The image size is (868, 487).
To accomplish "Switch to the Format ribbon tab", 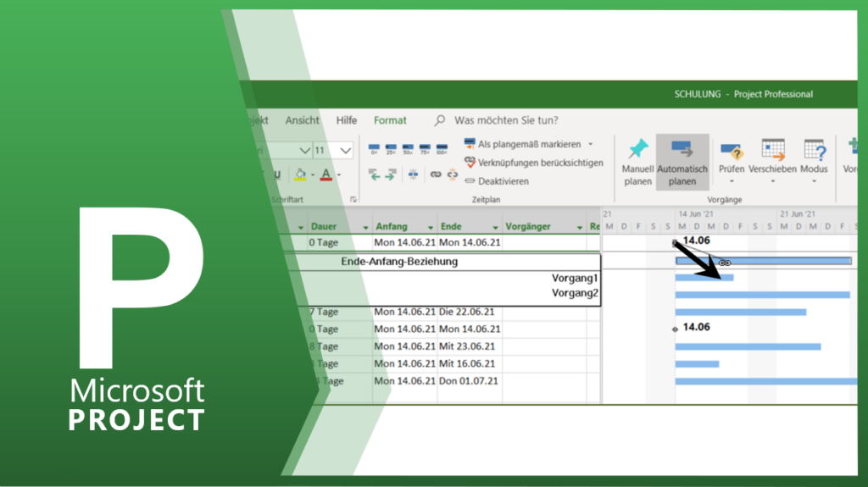I will click(390, 120).
